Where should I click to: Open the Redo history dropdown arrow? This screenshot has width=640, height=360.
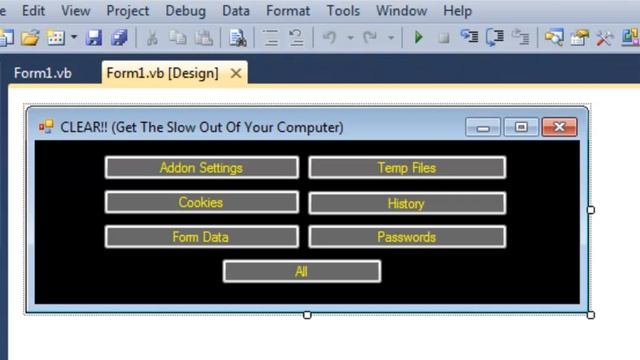pyautogui.click(x=391, y=38)
